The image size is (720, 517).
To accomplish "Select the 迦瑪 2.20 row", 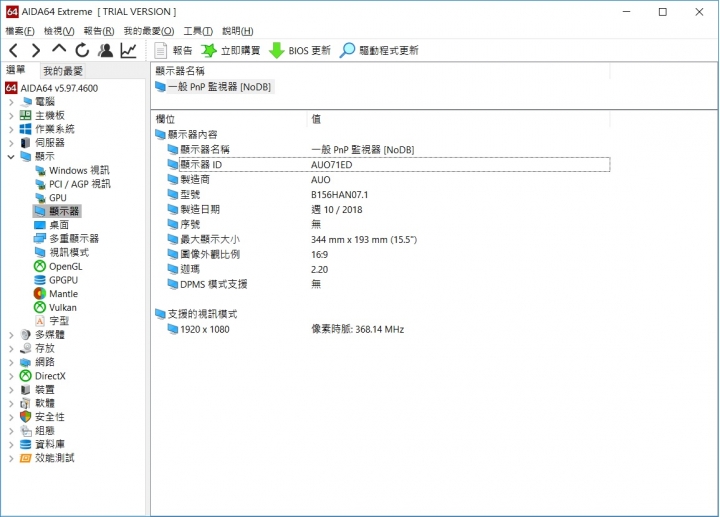I will (388, 269).
